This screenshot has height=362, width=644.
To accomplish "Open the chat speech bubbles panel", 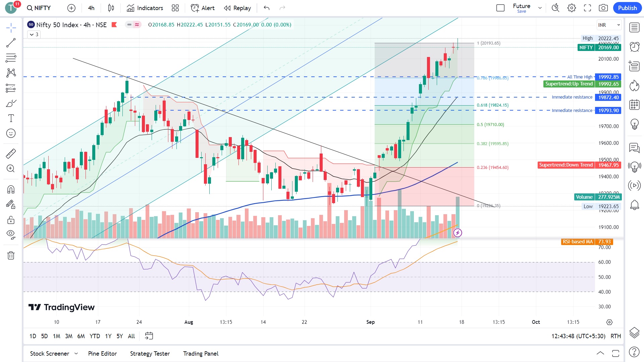I will point(634,147).
